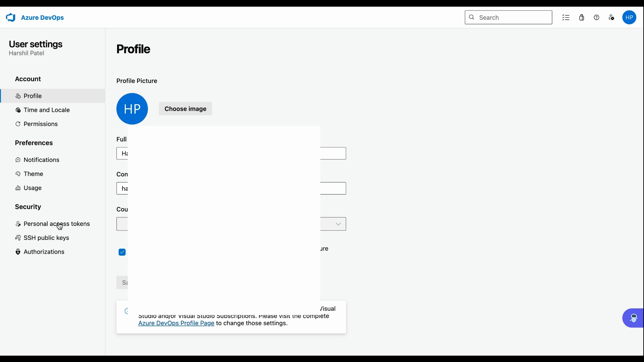Open the Marketplace shopping bag icon
The height and width of the screenshot is (362, 644).
582,17
